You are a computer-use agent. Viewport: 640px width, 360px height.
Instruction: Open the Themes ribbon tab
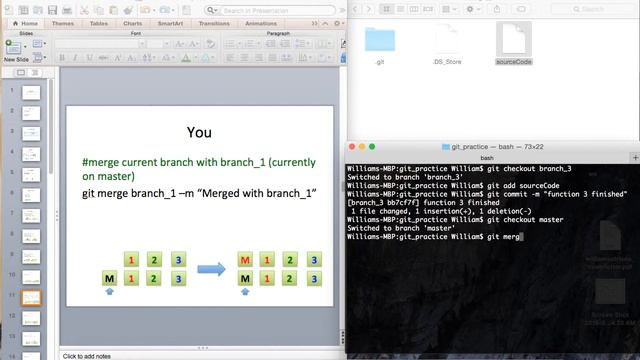63,23
